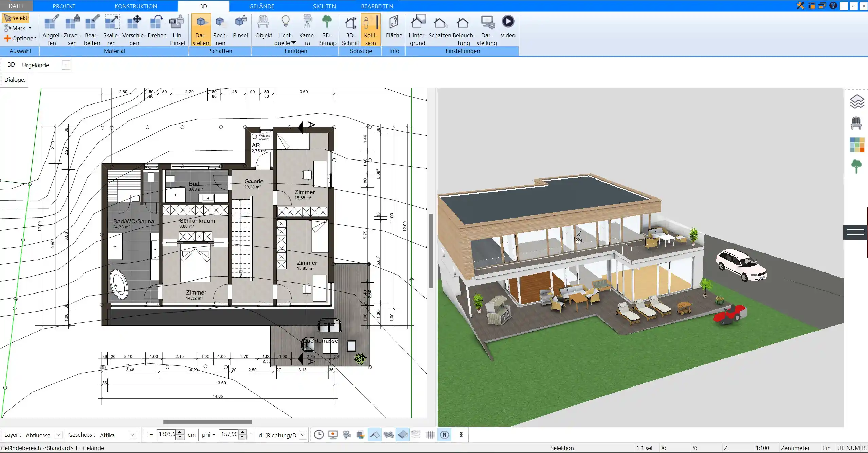Switch to the GELÄNDE tab
Image resolution: width=868 pixels, height=453 pixels.
pos(262,6)
